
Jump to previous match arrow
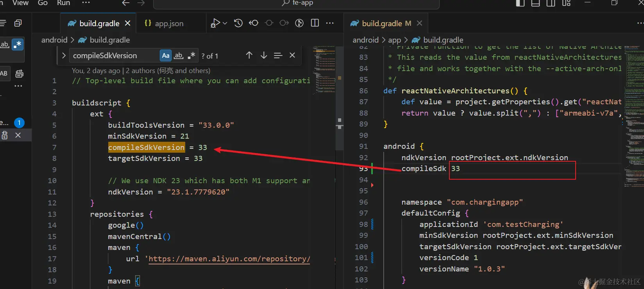[249, 55]
